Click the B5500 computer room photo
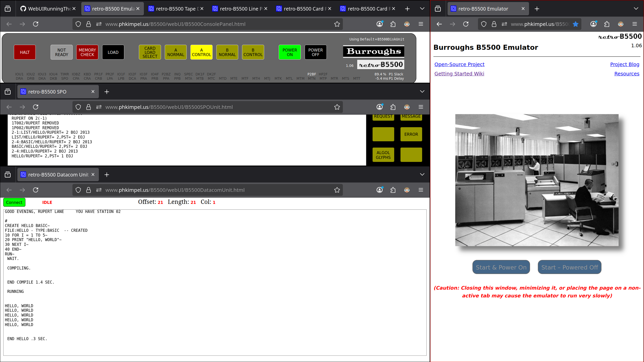The height and width of the screenshot is (362, 644). (x=537, y=180)
